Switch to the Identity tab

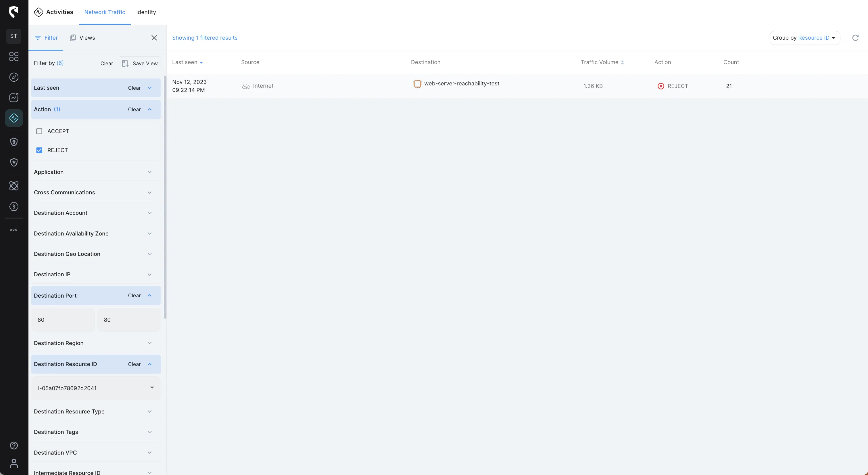tap(146, 12)
